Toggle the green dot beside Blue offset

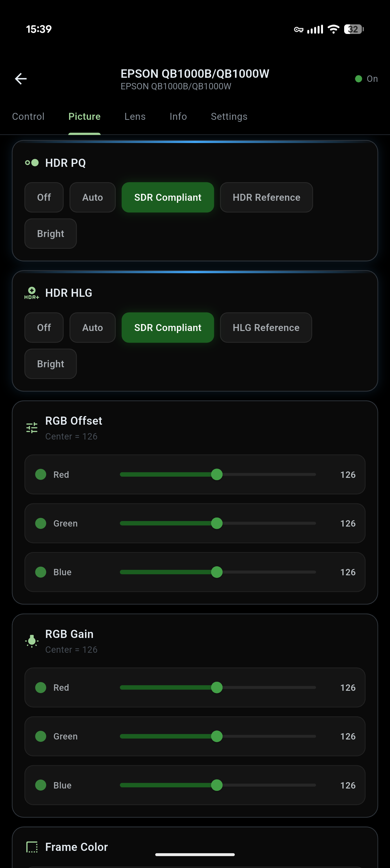(40, 572)
